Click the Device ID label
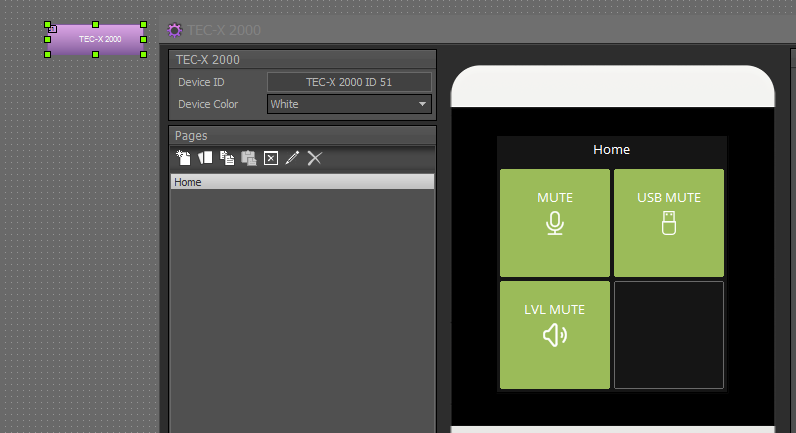 click(x=201, y=82)
